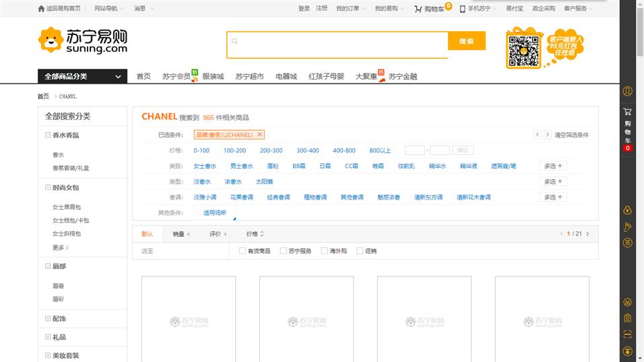Open shopping cart in top bar

[x=429, y=9]
